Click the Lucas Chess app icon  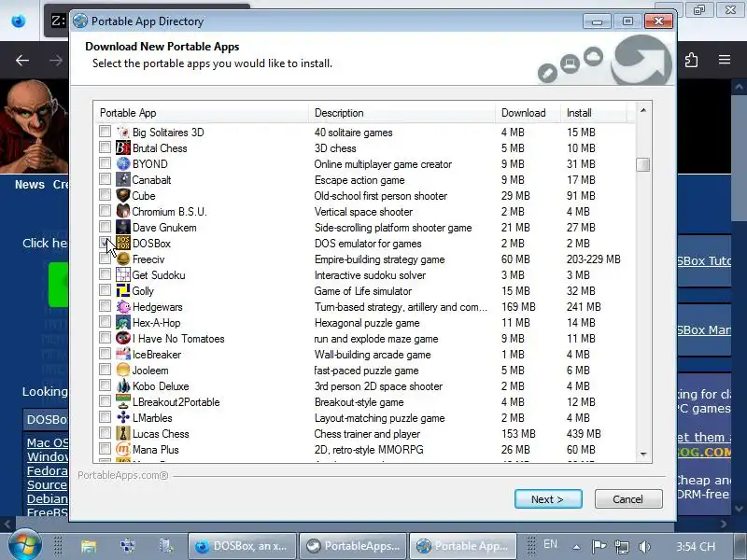point(123,433)
